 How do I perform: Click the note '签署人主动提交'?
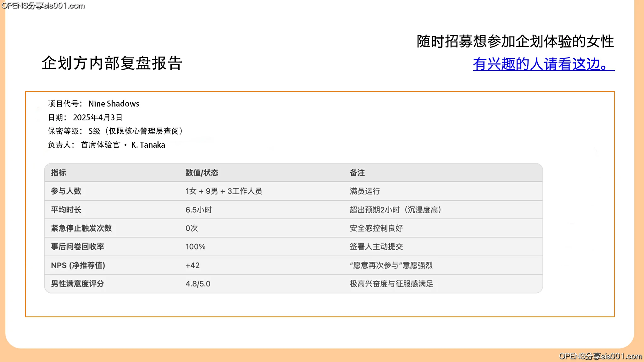coord(376,247)
